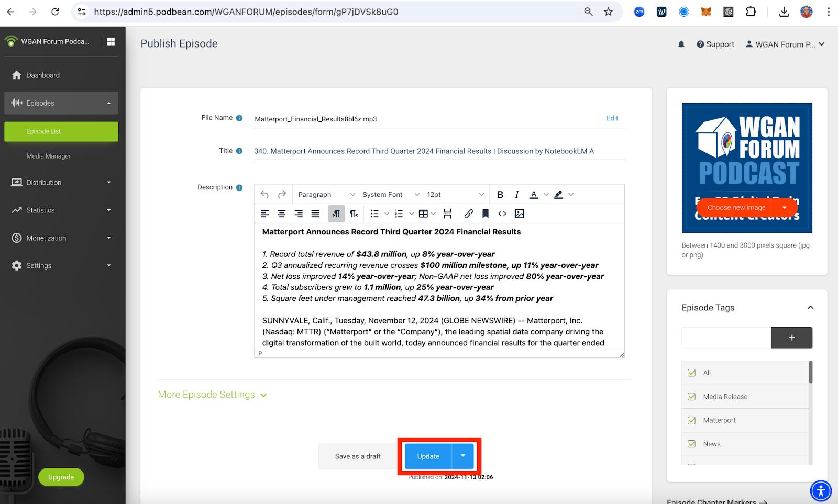Open the table options arrow

433,214
